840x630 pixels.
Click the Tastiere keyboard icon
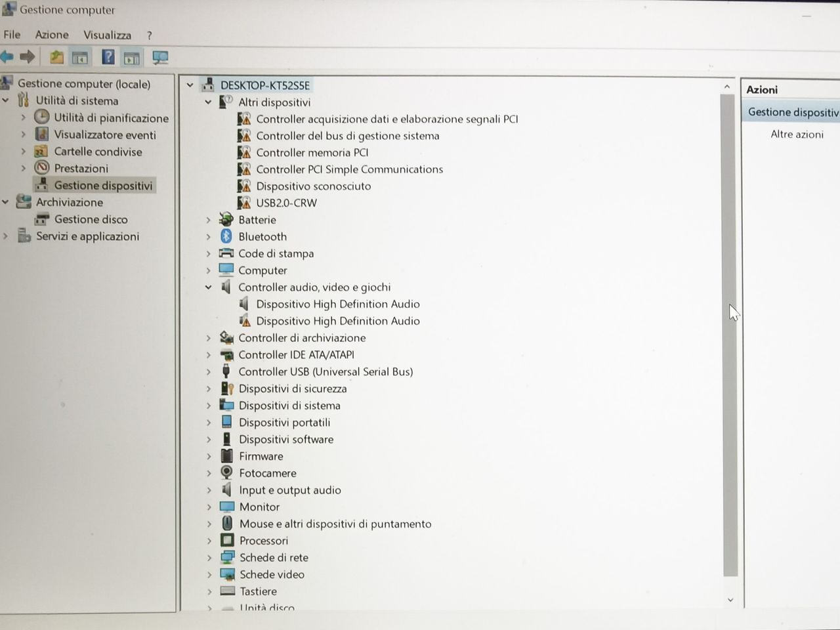click(x=228, y=591)
